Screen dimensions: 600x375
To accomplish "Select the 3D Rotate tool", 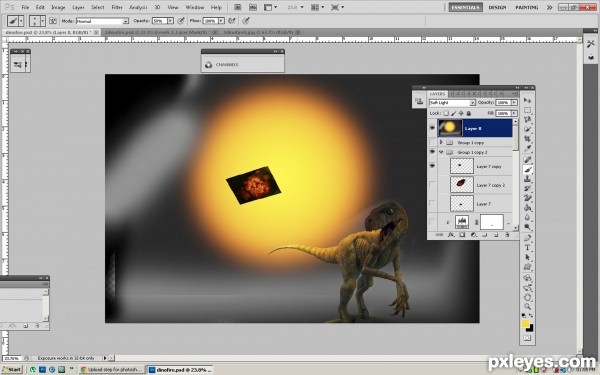I will (527, 278).
